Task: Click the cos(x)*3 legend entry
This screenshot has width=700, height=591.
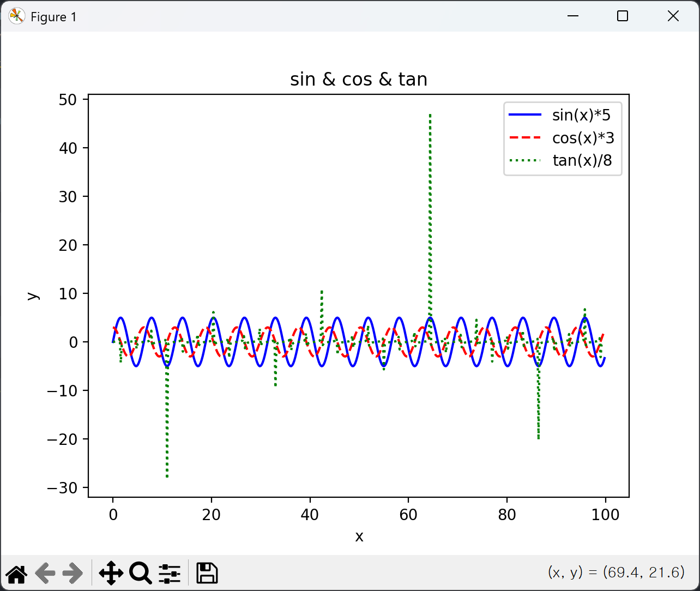Action: [583, 138]
